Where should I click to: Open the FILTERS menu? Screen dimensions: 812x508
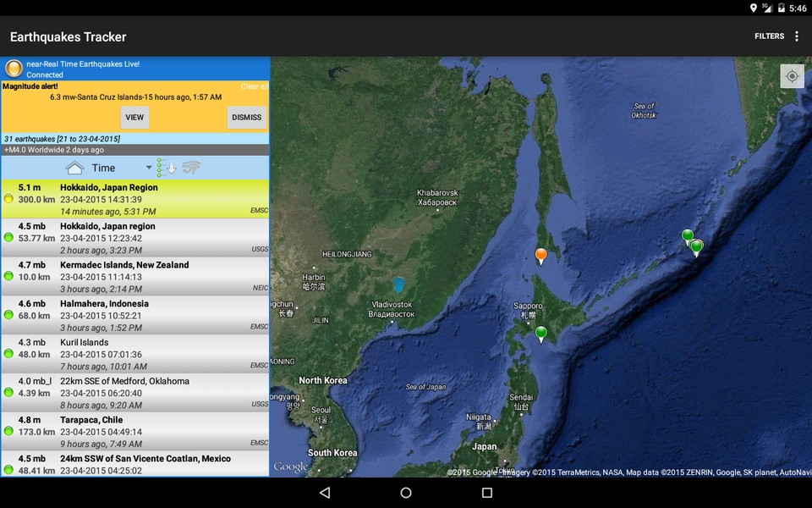pyautogui.click(x=769, y=36)
